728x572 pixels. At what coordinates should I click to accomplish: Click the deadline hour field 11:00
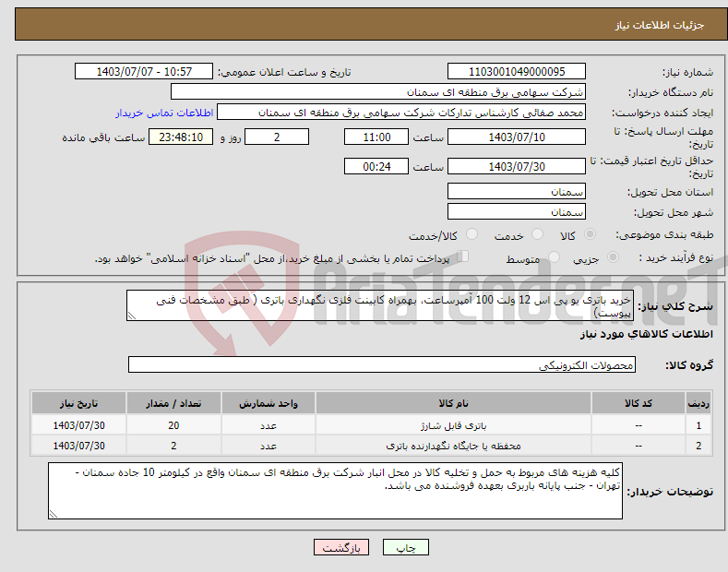(x=376, y=137)
